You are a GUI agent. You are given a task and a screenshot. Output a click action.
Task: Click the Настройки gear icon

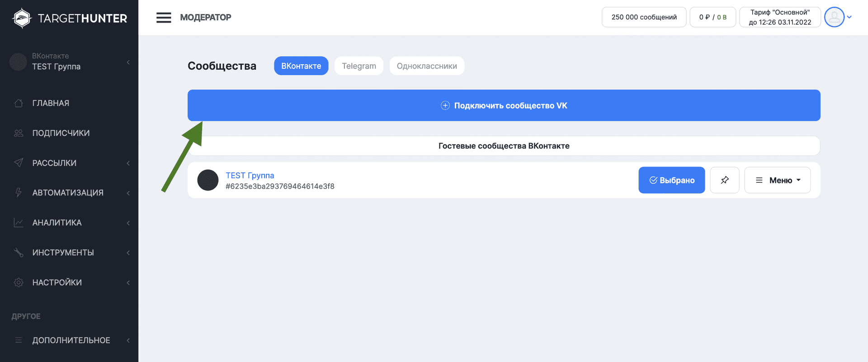pyautogui.click(x=19, y=282)
